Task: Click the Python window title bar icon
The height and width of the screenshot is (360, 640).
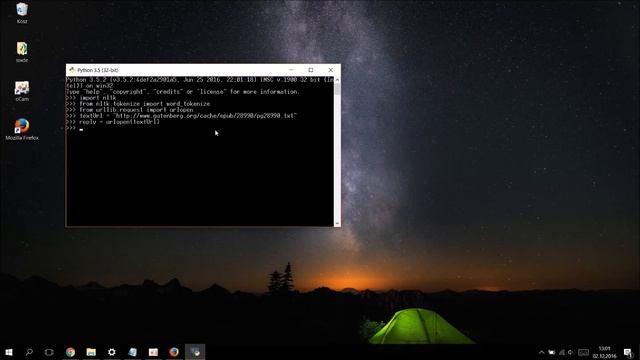Action: (72, 70)
